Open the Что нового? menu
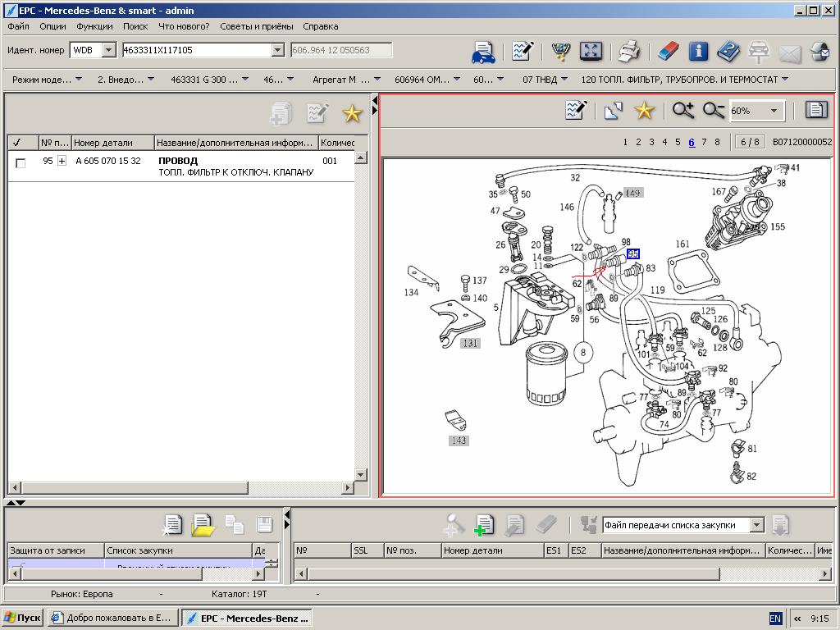 click(x=184, y=26)
